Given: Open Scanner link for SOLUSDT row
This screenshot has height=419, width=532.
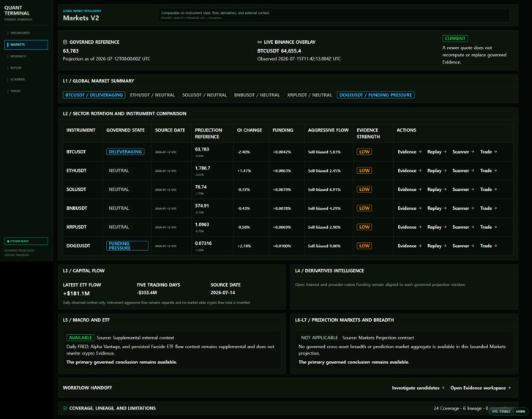Looking at the screenshot, I should point(463,189).
